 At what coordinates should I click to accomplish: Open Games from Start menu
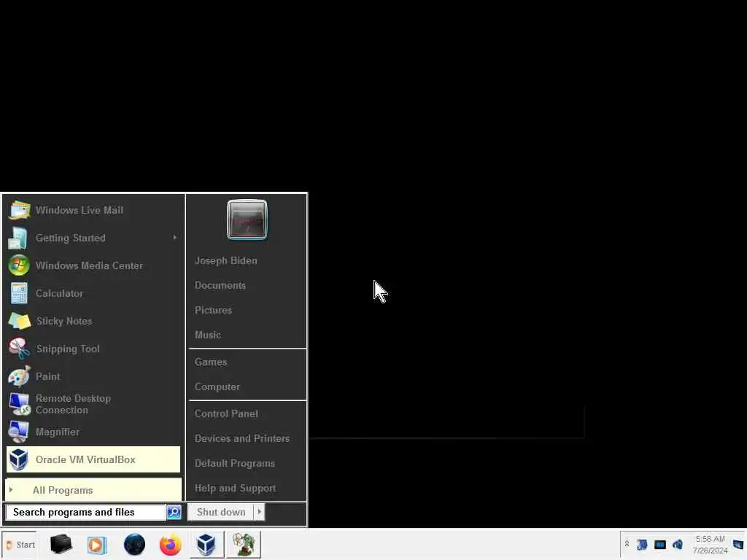[x=211, y=362]
